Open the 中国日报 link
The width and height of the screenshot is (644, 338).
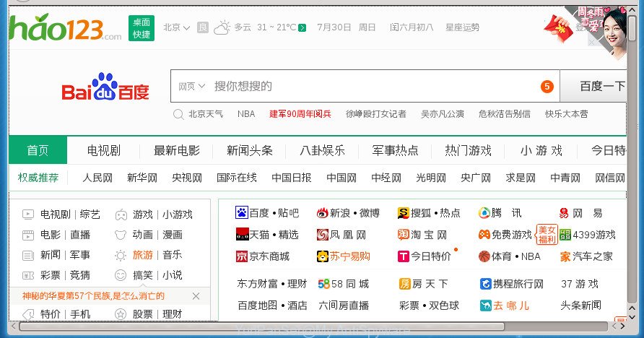pos(292,178)
